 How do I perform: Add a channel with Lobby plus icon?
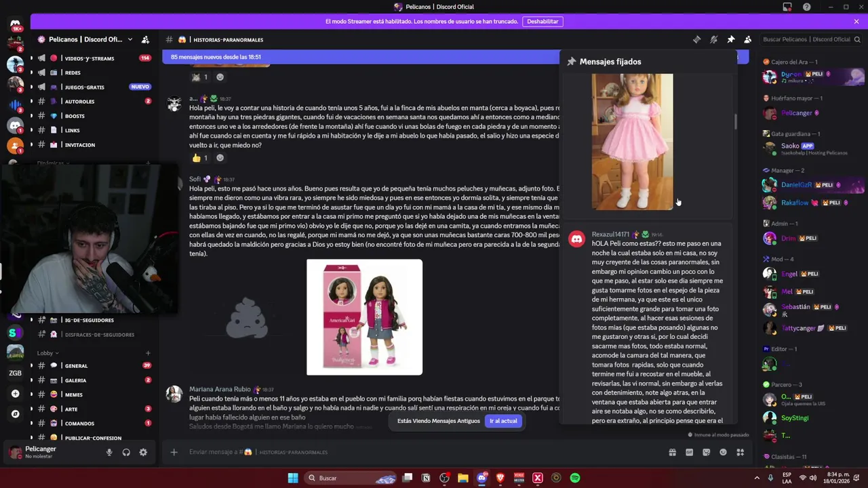tap(148, 353)
